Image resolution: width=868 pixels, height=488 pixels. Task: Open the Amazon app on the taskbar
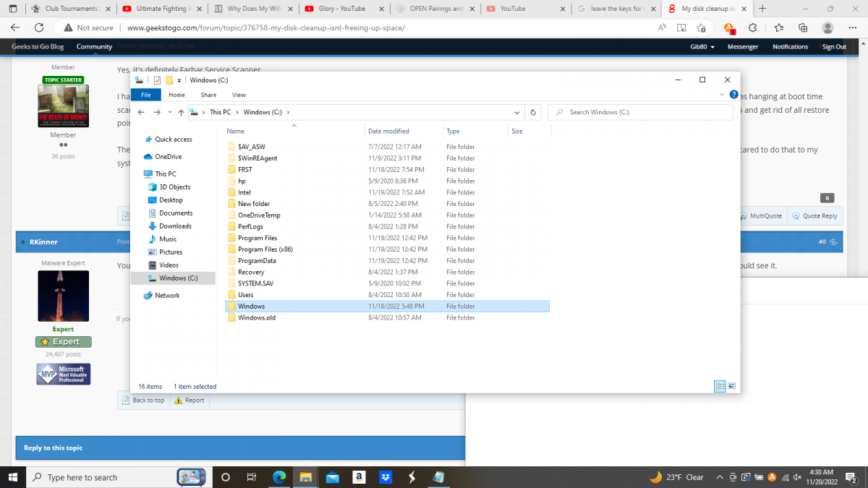[x=358, y=477]
